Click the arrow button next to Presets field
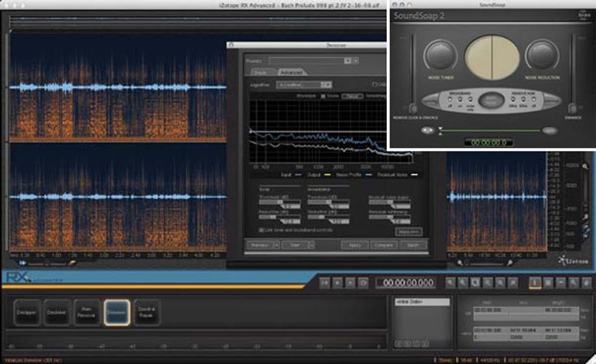The width and height of the screenshot is (596, 364). point(356,61)
